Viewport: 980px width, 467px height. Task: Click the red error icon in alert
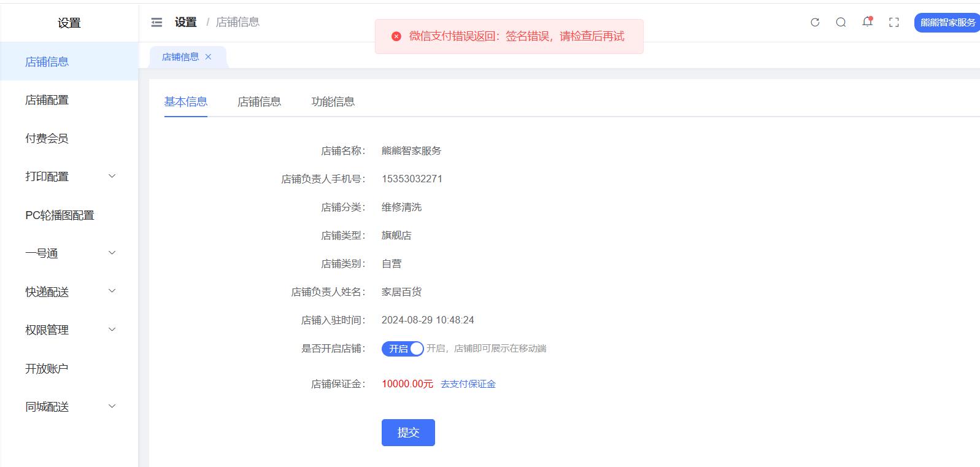pyautogui.click(x=396, y=37)
